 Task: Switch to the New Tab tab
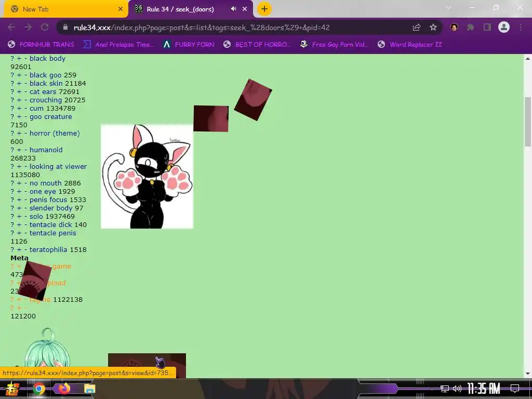[66, 9]
